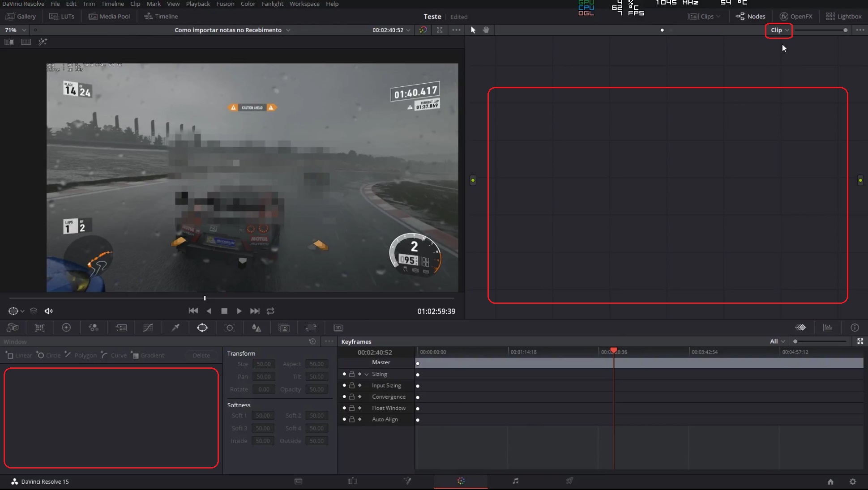Image resolution: width=868 pixels, height=490 pixels.
Task: Expand keyframes panel to full view
Action: coord(860,341)
